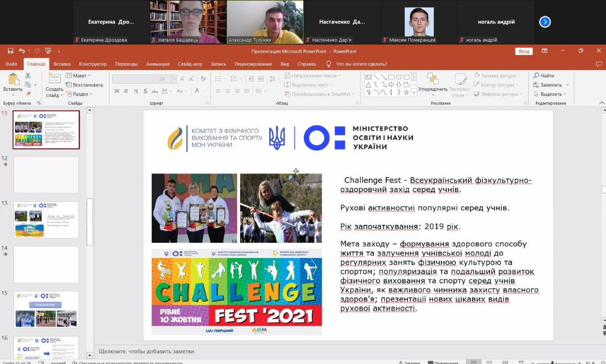Start slideshow from beginning via quick access icon

point(48,51)
